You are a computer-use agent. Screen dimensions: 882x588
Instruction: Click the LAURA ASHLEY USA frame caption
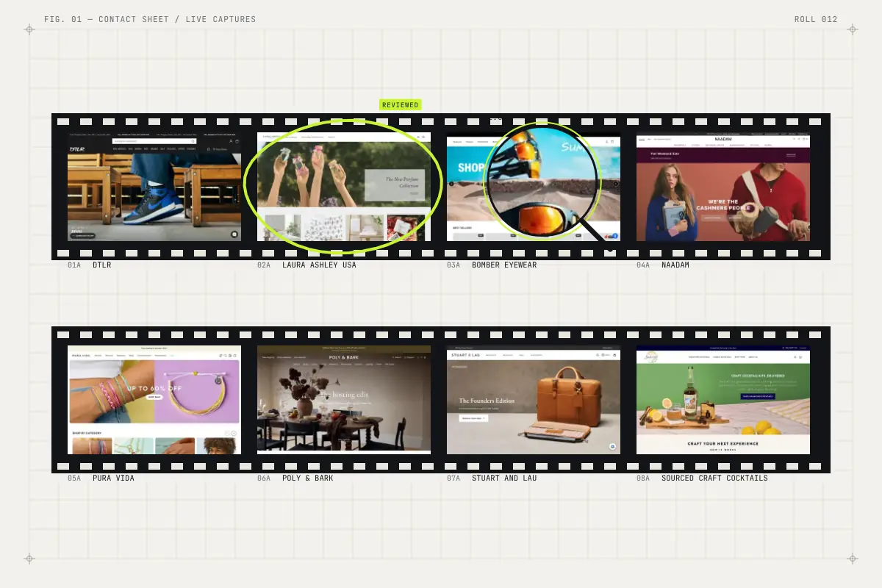[319, 265]
